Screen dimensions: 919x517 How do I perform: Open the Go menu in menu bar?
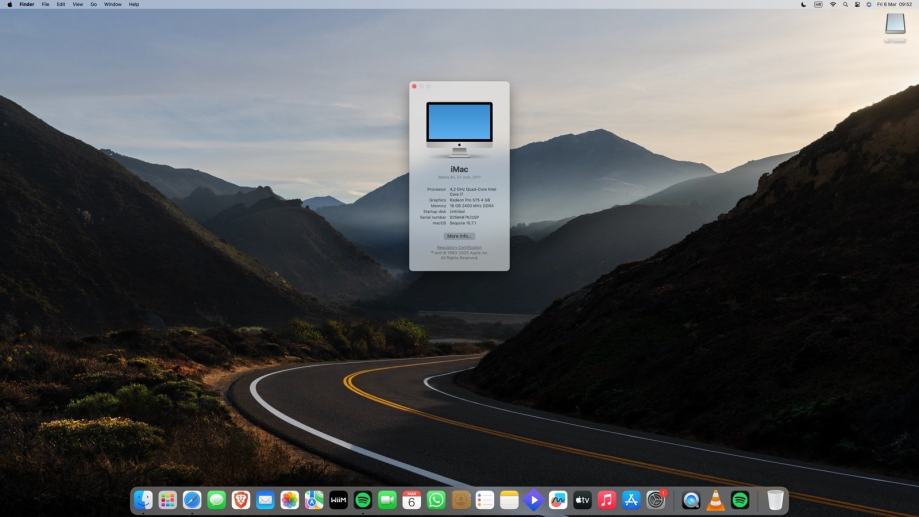coord(93,4)
